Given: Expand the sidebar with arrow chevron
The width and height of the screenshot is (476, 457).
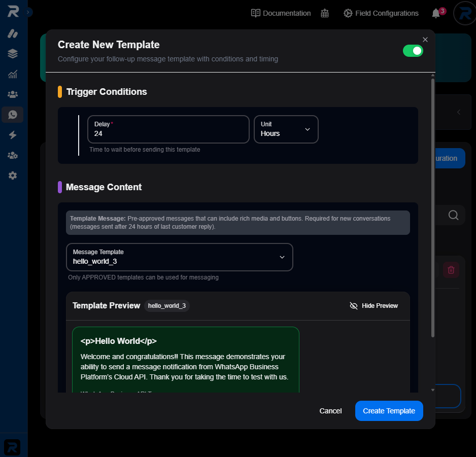Looking at the screenshot, I should (28, 12).
